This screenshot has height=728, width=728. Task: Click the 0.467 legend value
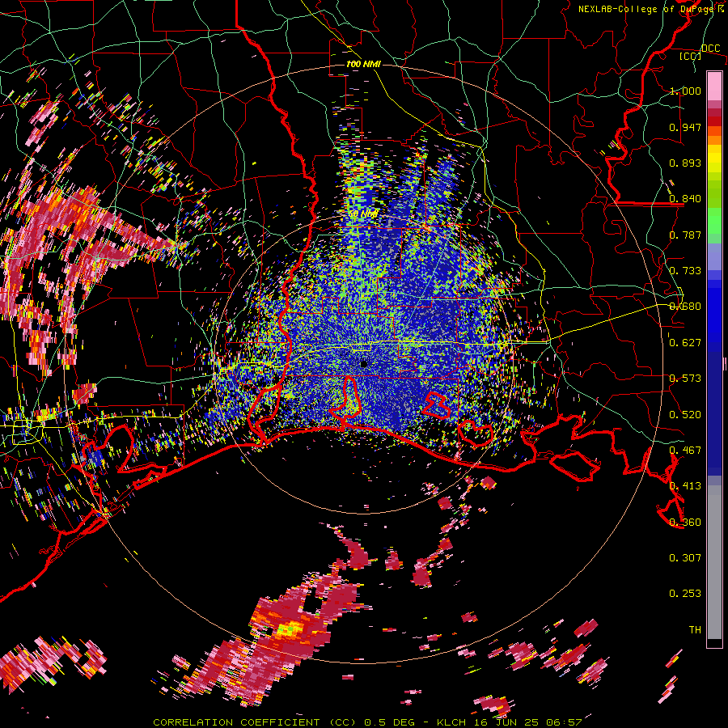[685, 451]
